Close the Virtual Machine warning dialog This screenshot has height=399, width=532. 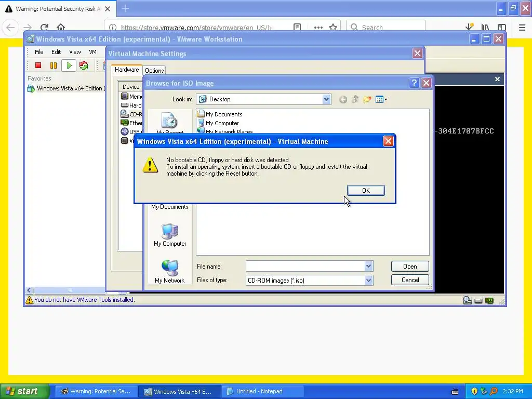(x=388, y=141)
